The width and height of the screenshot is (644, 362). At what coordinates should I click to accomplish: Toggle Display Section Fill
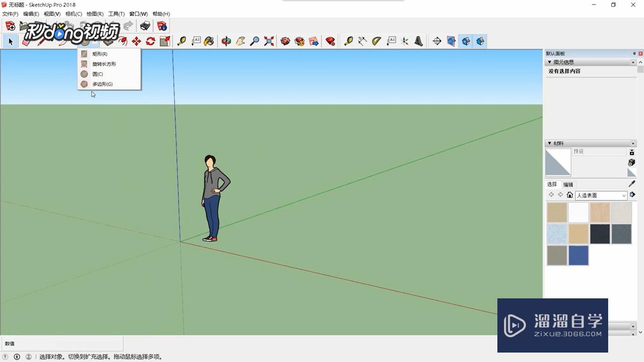click(x=480, y=41)
